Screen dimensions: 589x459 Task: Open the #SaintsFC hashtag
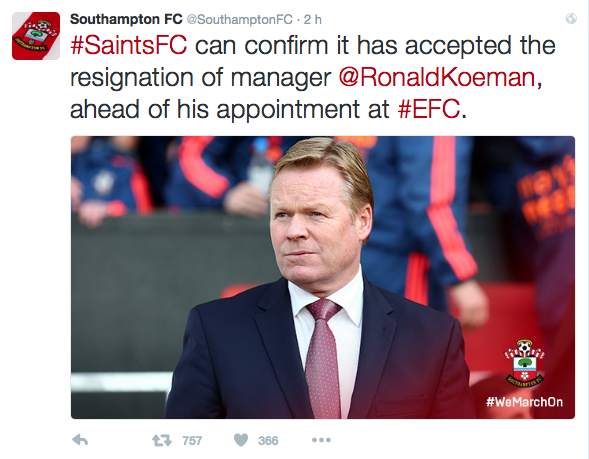point(128,45)
